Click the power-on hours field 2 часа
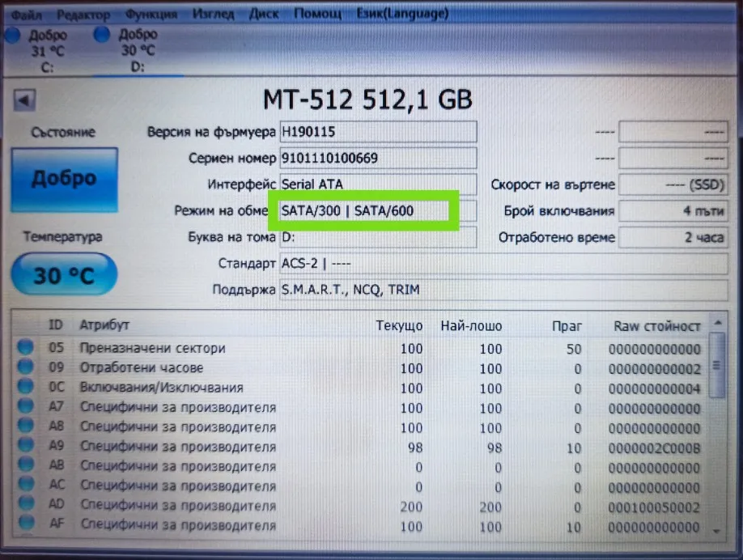The width and height of the screenshot is (743, 560). [673, 237]
